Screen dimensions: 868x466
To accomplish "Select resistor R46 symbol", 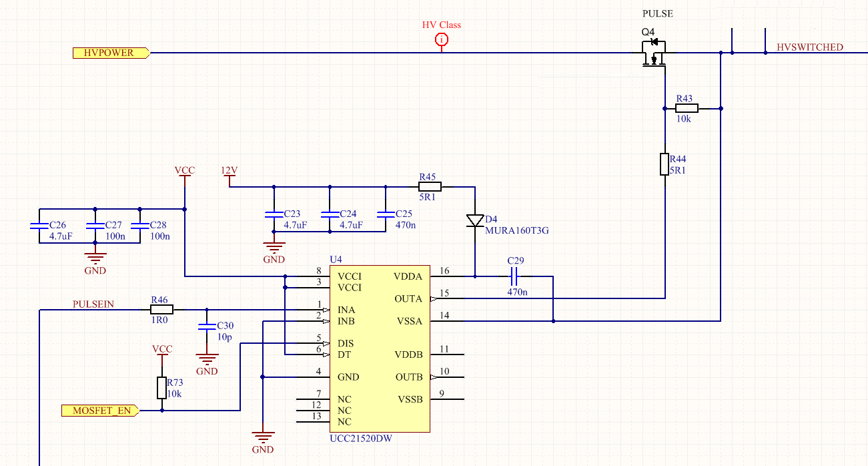I will 162,309.
